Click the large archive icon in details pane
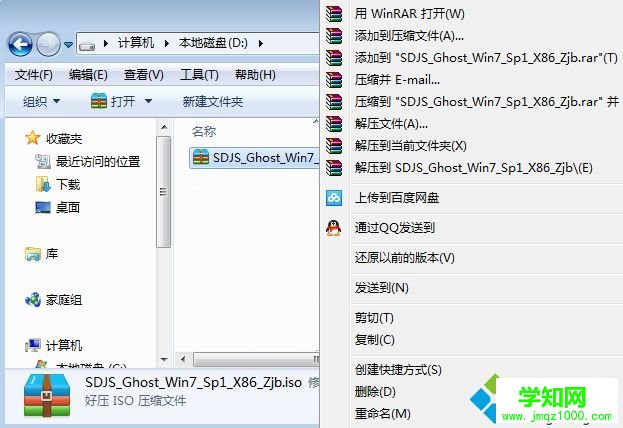The width and height of the screenshot is (623, 428). (47, 395)
